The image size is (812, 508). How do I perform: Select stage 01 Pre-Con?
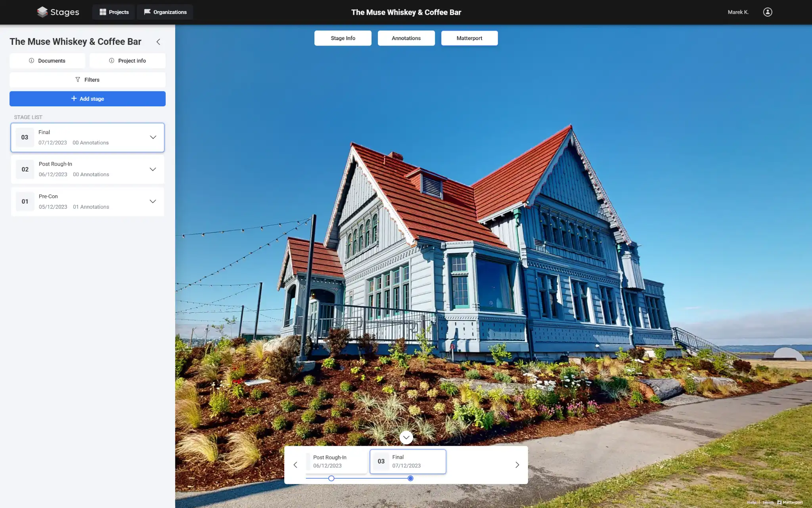pyautogui.click(x=88, y=202)
